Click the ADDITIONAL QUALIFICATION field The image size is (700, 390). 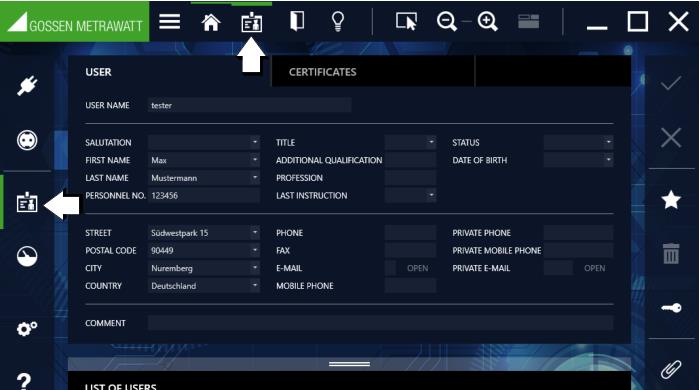point(410,160)
